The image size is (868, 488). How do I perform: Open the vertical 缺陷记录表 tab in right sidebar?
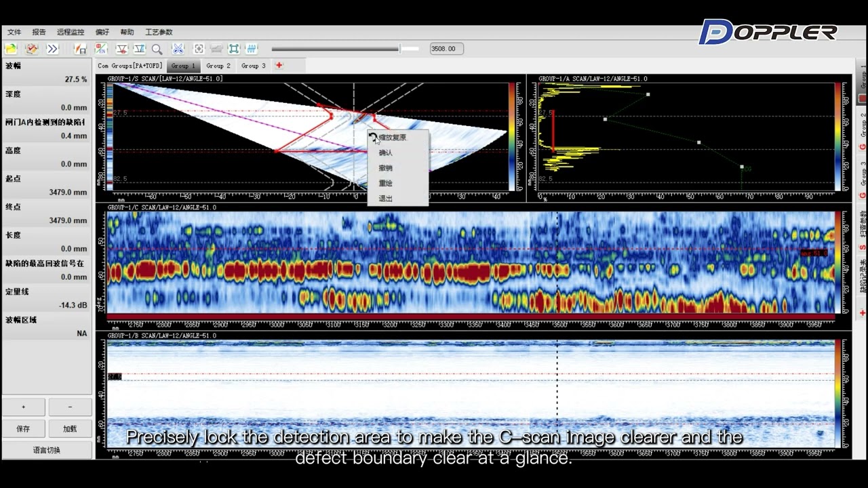coord(863,277)
